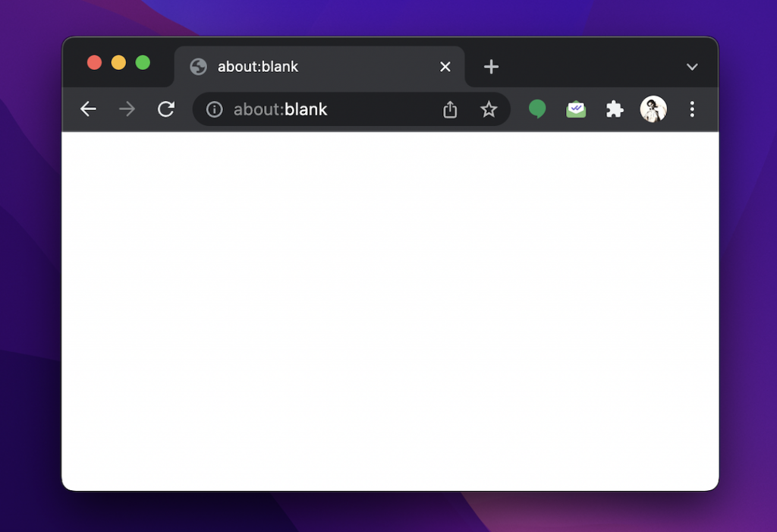Screen dimensions: 777x532
Task: Open the Extensions puzzle piece menu
Action: pyautogui.click(x=615, y=109)
